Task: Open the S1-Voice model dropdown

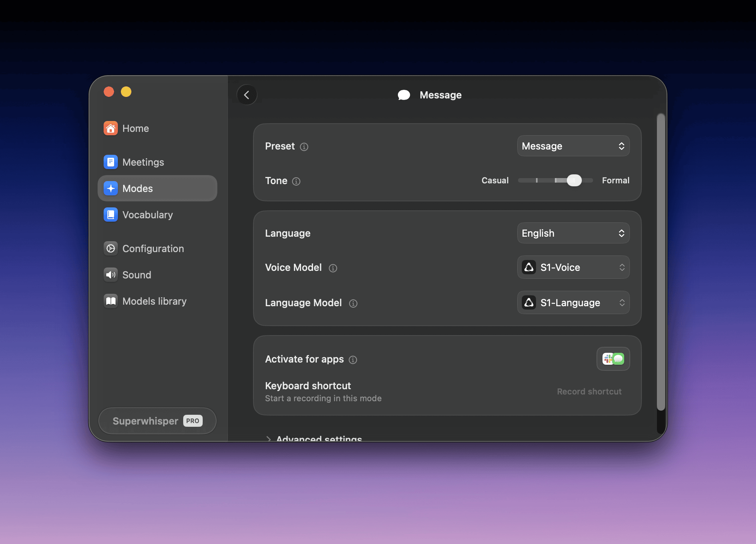Action: 573,267
